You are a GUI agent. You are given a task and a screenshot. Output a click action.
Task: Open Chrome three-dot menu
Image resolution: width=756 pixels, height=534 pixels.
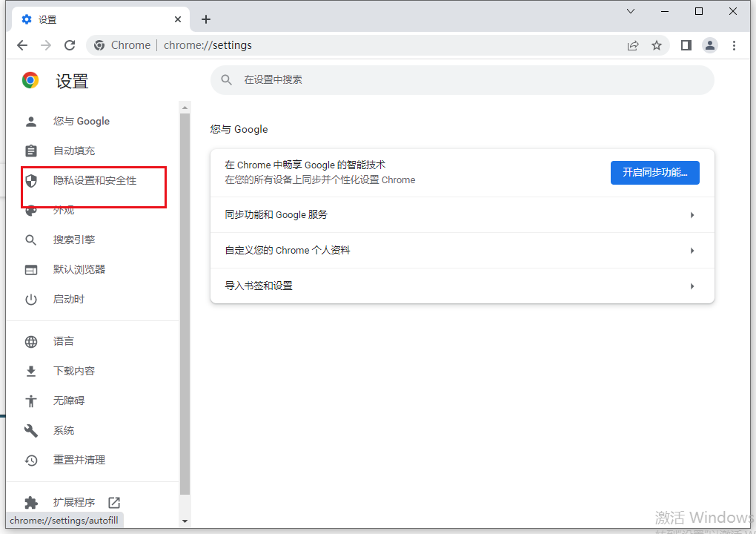click(x=734, y=45)
